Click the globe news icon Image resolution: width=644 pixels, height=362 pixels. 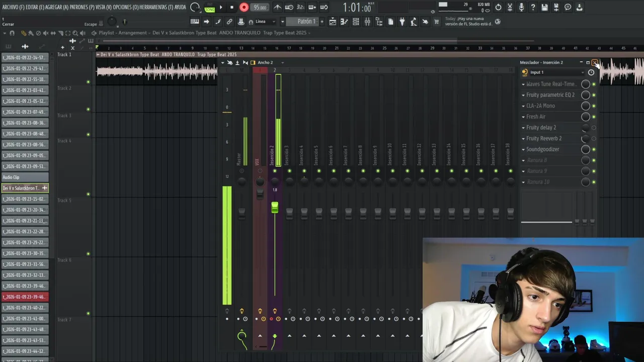pos(498,22)
